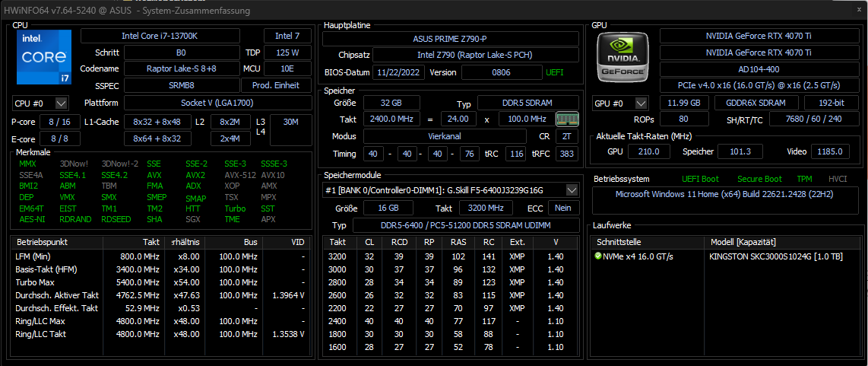
Task: Click the 1600 Takt timing row
Action: tap(451, 348)
